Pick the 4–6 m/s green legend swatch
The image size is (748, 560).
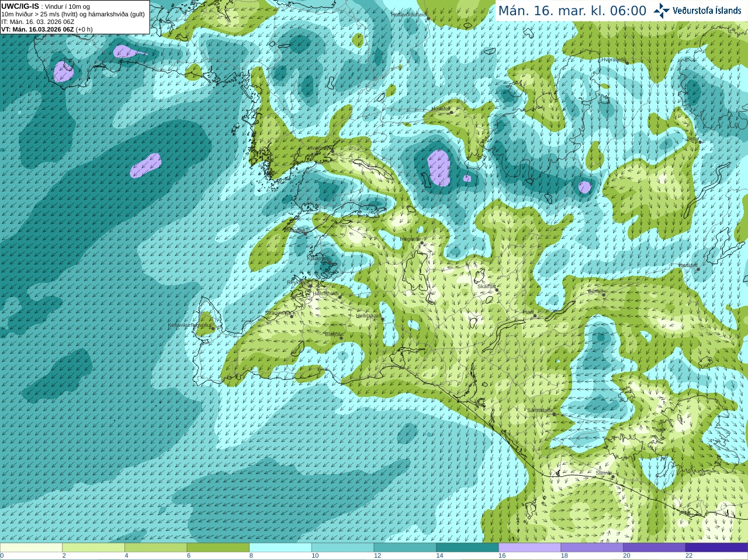click(155, 548)
